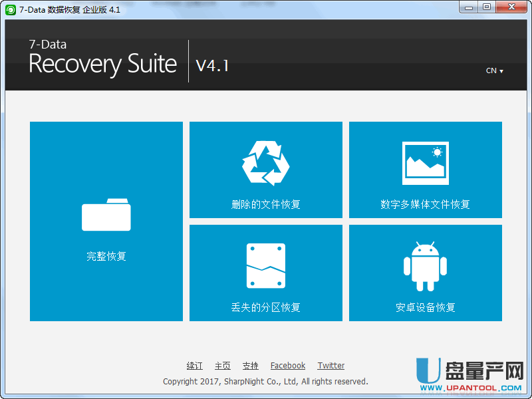Close the 7-Data Recovery Suite window

[511, 7]
